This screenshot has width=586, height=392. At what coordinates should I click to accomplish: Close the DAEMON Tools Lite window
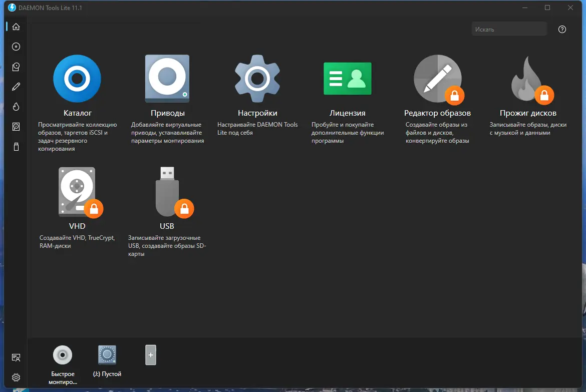[570, 8]
